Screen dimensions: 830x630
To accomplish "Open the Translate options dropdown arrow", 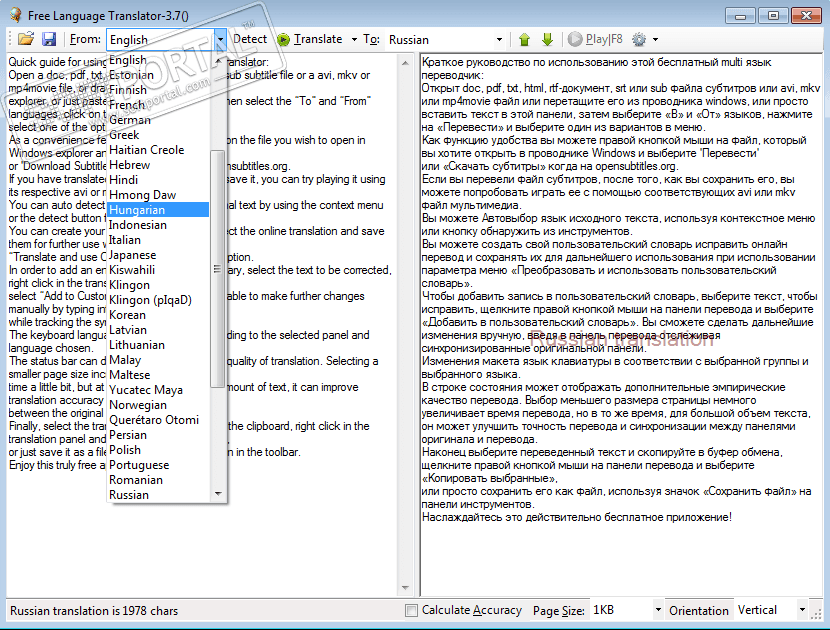I will click(354, 40).
